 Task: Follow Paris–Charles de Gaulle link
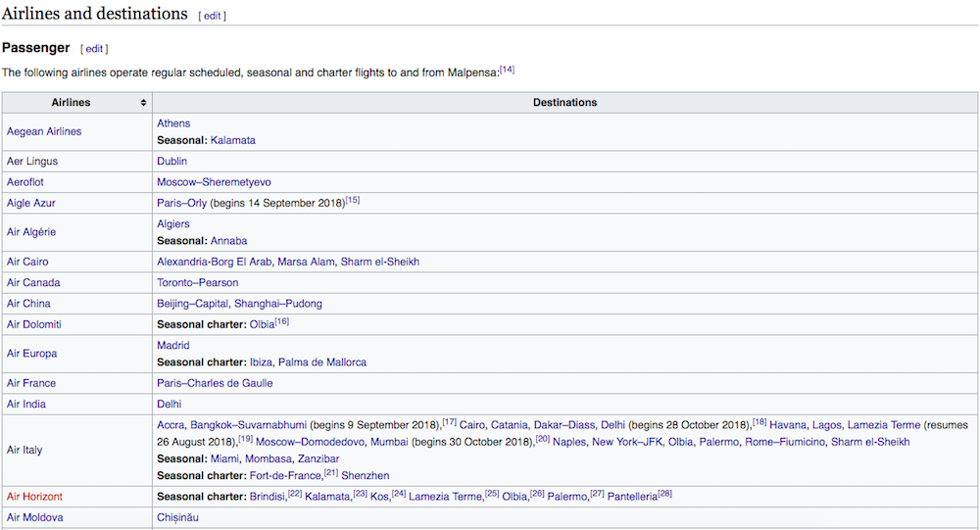point(215,383)
